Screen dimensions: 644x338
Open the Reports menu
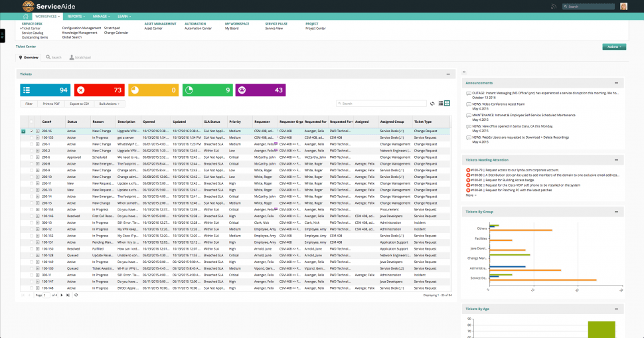coord(76,17)
